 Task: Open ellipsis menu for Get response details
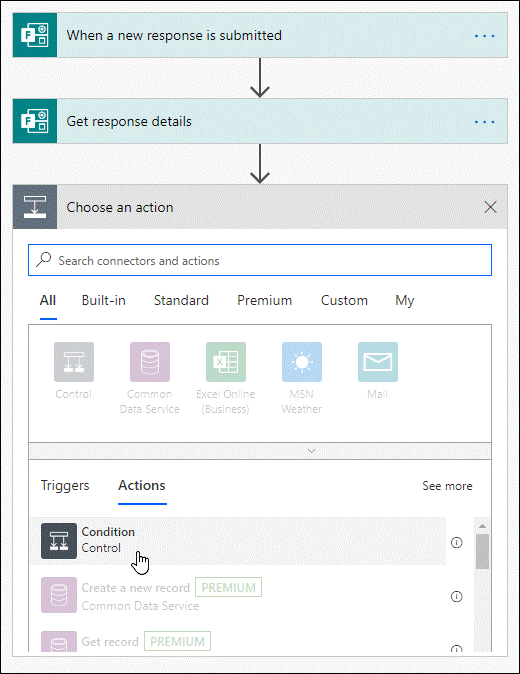(x=484, y=122)
